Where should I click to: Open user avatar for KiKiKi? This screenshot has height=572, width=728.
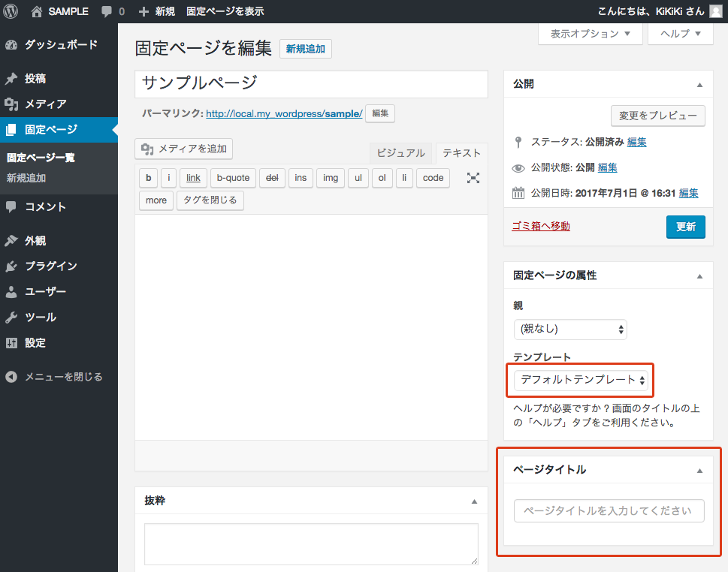coord(716,11)
